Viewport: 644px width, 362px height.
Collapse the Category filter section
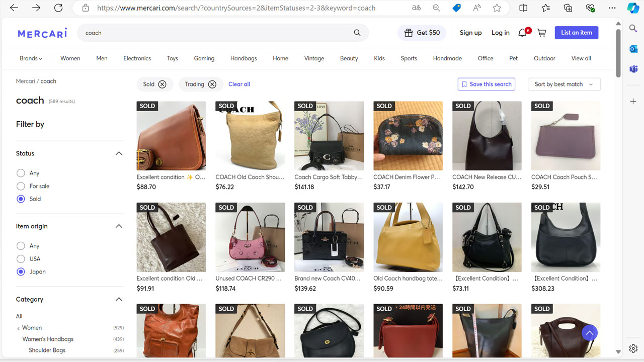click(119, 299)
